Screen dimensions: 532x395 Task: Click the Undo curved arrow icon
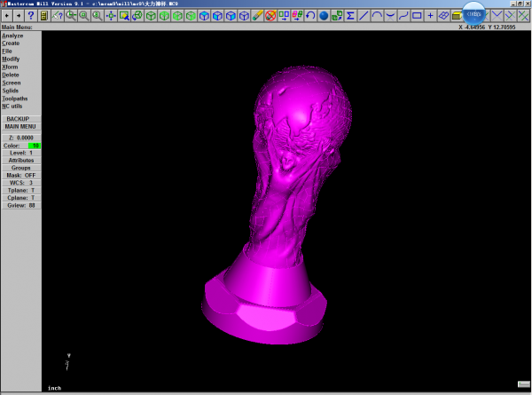[310, 16]
